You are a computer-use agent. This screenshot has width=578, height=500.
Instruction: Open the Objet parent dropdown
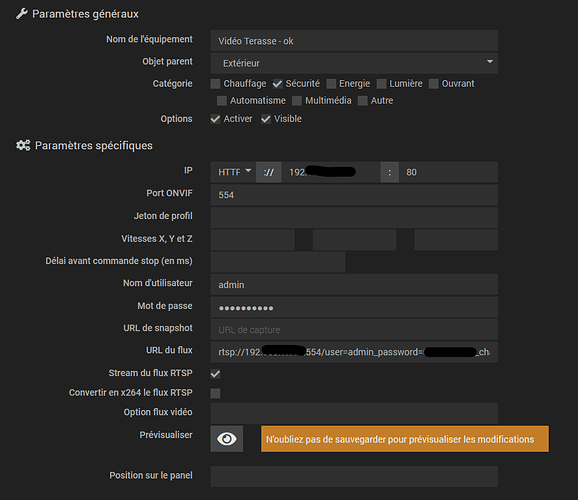(354, 63)
